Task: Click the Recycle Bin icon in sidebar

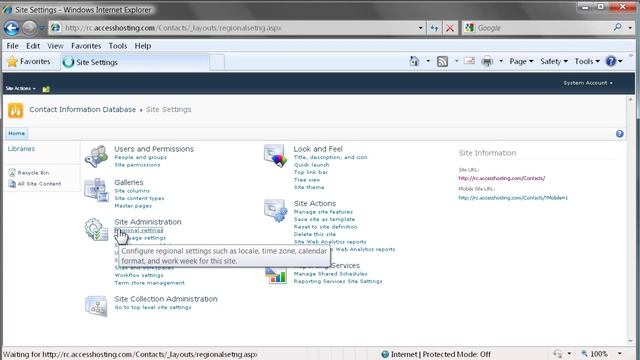Action: [x=12, y=173]
